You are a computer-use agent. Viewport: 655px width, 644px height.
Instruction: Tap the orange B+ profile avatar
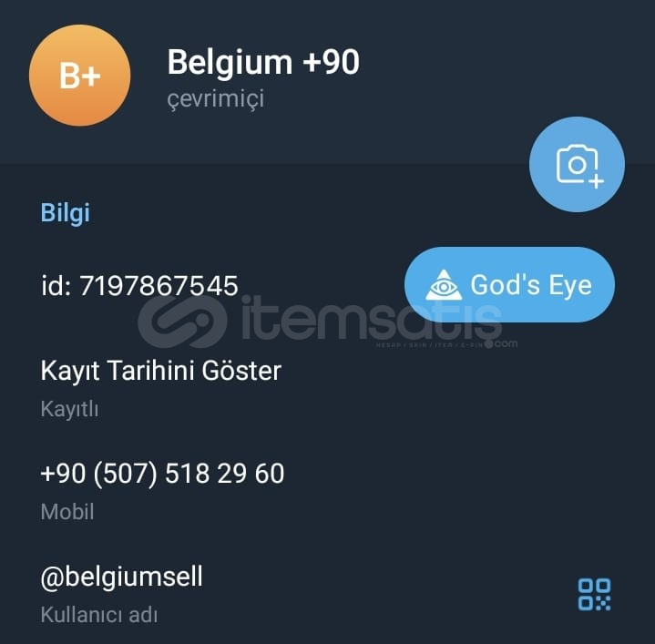point(80,76)
